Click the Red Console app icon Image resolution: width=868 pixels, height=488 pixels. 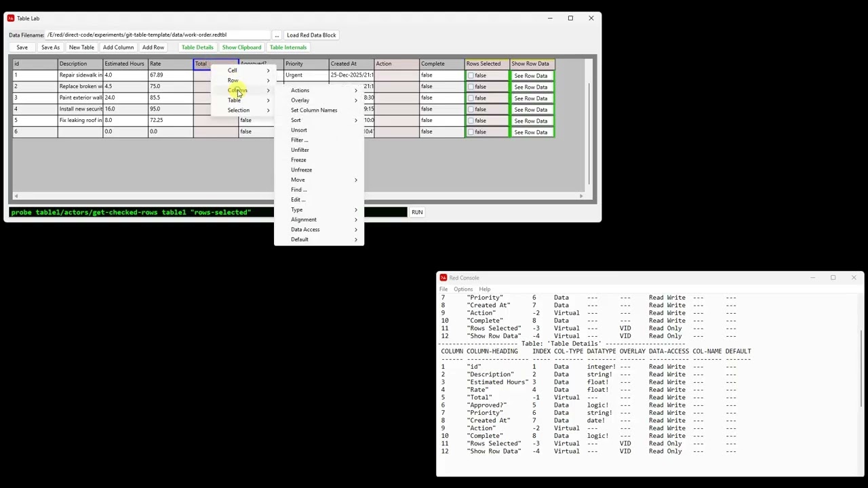pyautogui.click(x=443, y=278)
